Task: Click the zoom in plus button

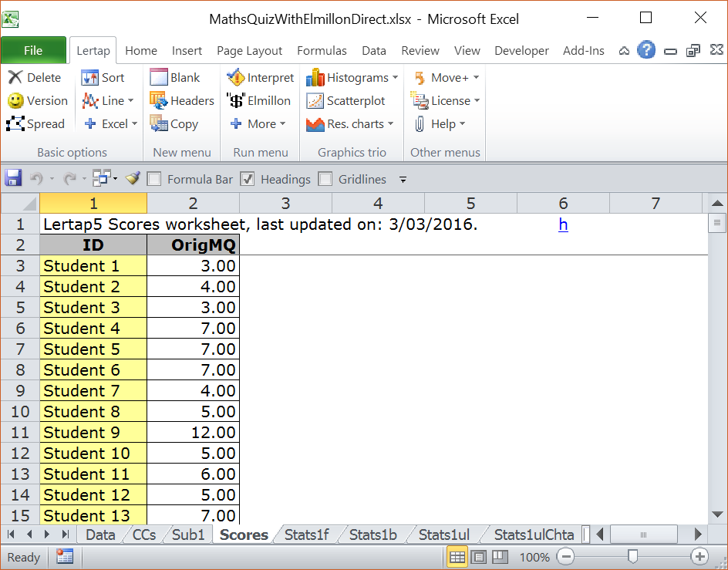Action: click(x=699, y=557)
